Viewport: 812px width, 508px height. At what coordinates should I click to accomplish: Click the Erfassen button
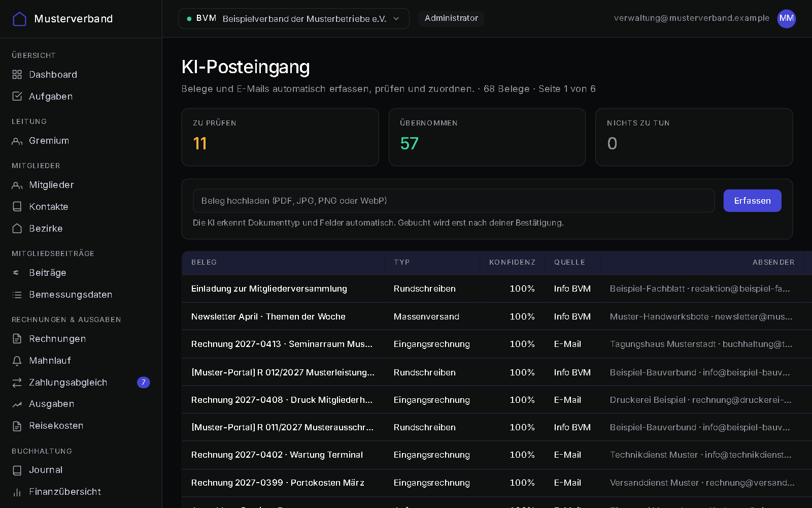[x=752, y=201]
